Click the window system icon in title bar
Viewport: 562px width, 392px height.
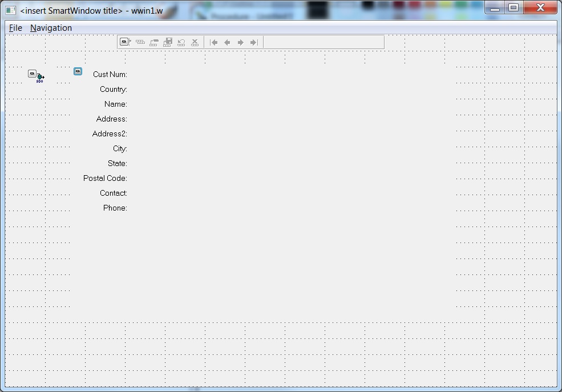pos(11,10)
